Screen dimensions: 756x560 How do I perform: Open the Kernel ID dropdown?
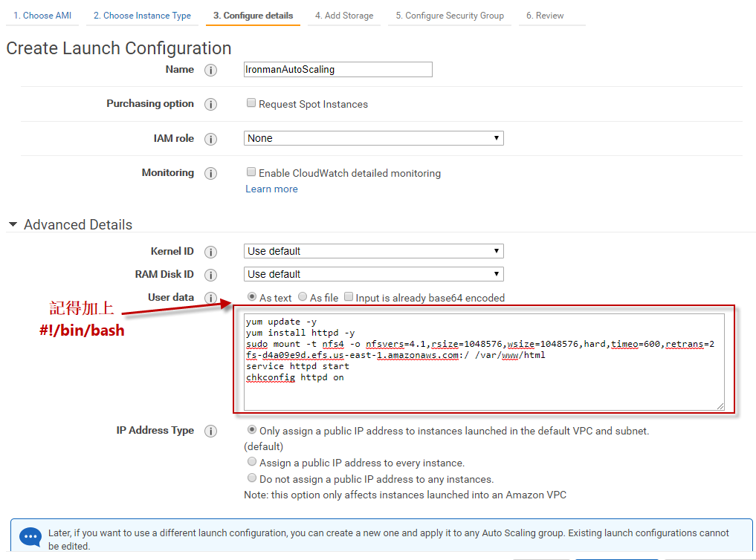pos(373,251)
